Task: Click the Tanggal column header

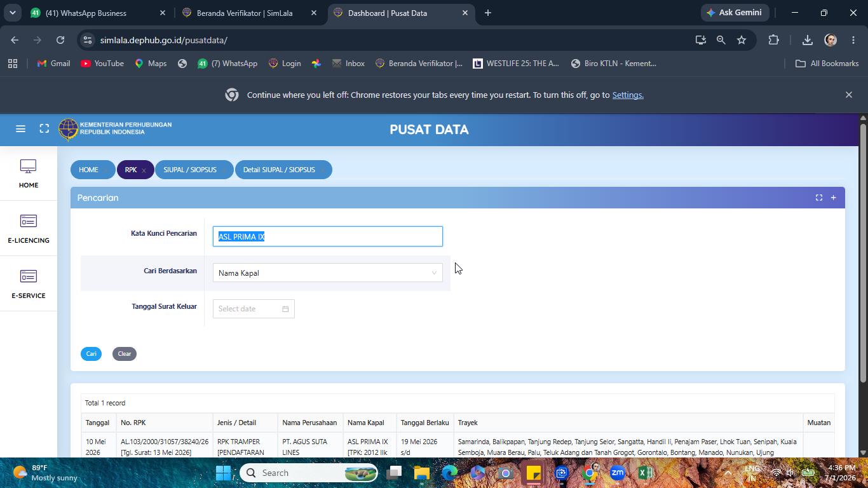Action: 98,423
